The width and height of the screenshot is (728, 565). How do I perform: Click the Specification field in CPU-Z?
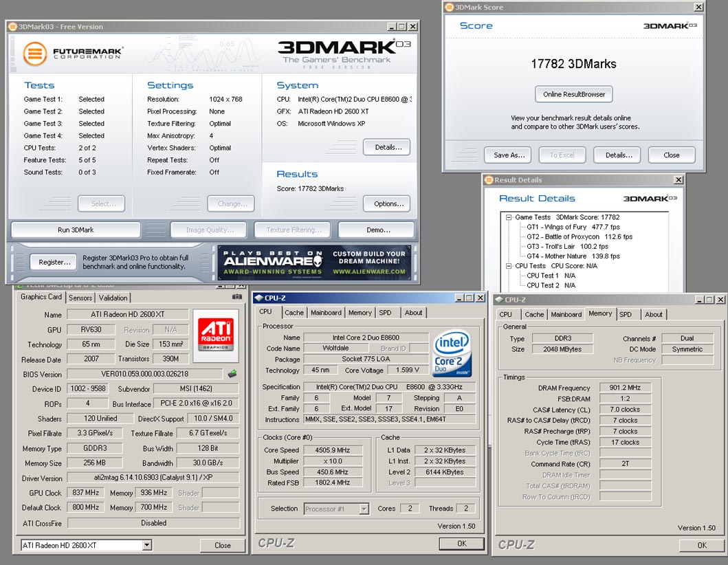(389, 387)
